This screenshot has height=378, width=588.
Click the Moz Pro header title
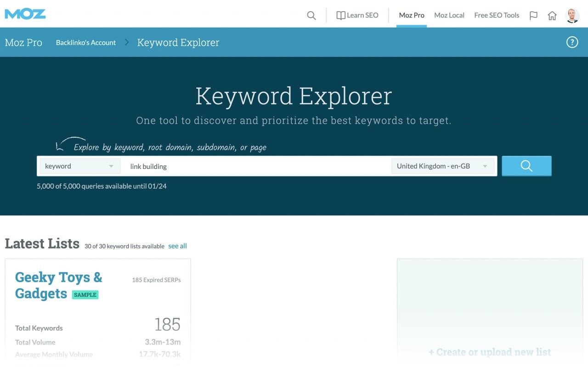23,43
